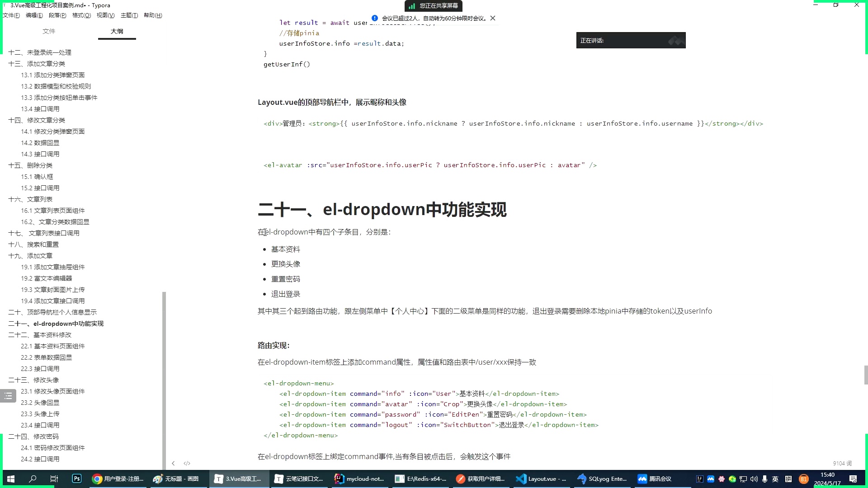Select outline entry 二十一、el-dropdown中功能实现

tap(56, 324)
